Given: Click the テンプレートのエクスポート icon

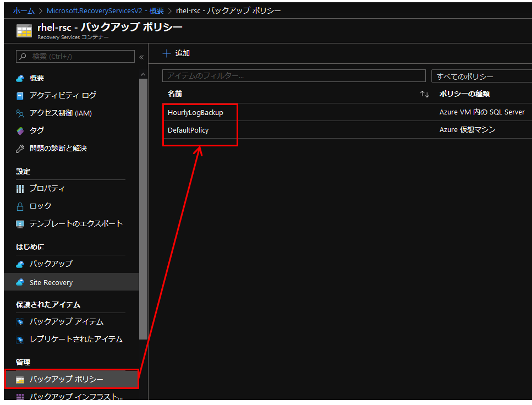Looking at the screenshot, I should coord(20,224).
